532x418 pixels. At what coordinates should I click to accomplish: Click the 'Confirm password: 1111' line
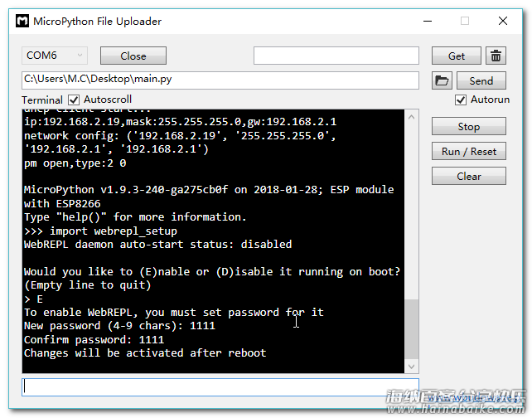[94, 339]
